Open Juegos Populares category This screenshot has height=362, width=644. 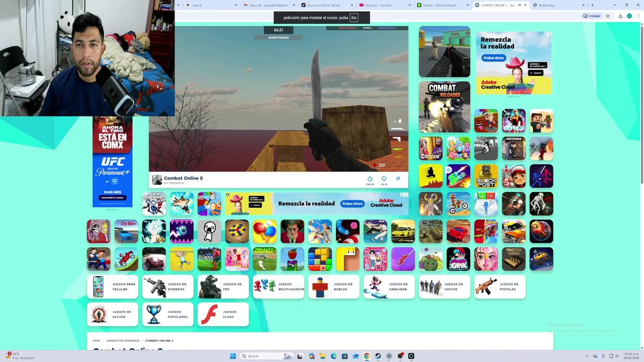pos(168,314)
